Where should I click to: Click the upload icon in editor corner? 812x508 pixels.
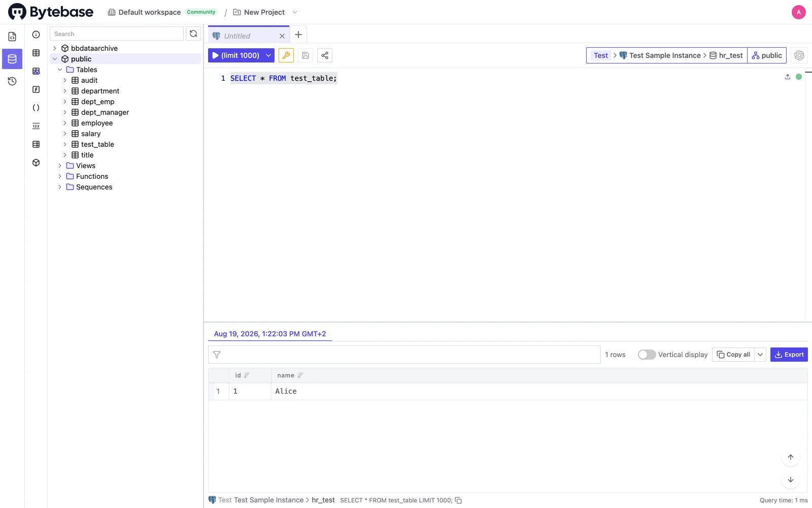788,77
